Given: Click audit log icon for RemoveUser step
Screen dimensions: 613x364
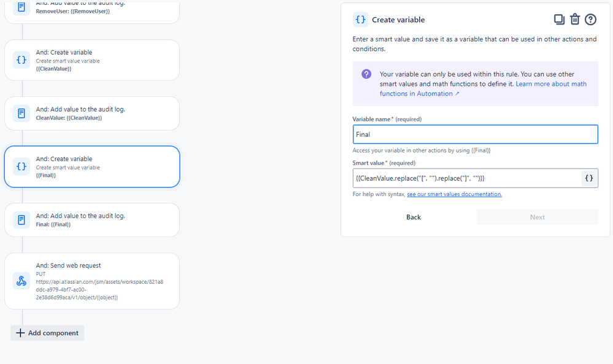Looking at the screenshot, I should click(21, 7).
